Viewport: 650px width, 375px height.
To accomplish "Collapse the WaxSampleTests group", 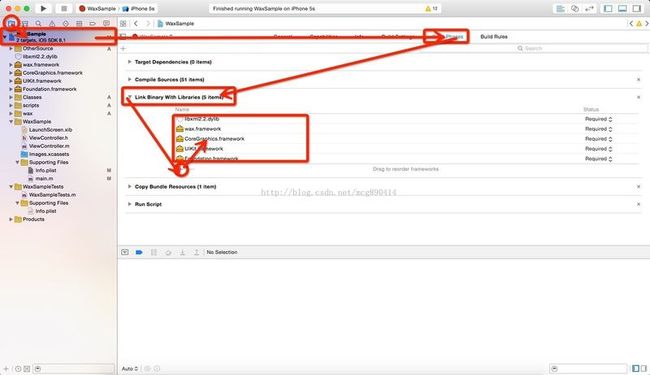I will point(11,186).
